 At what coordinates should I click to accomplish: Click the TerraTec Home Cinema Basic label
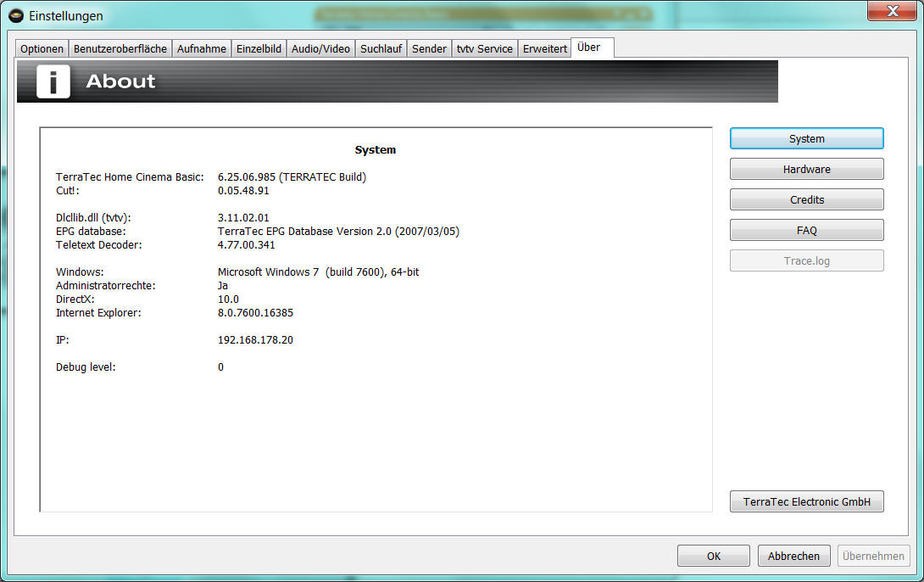[130, 177]
